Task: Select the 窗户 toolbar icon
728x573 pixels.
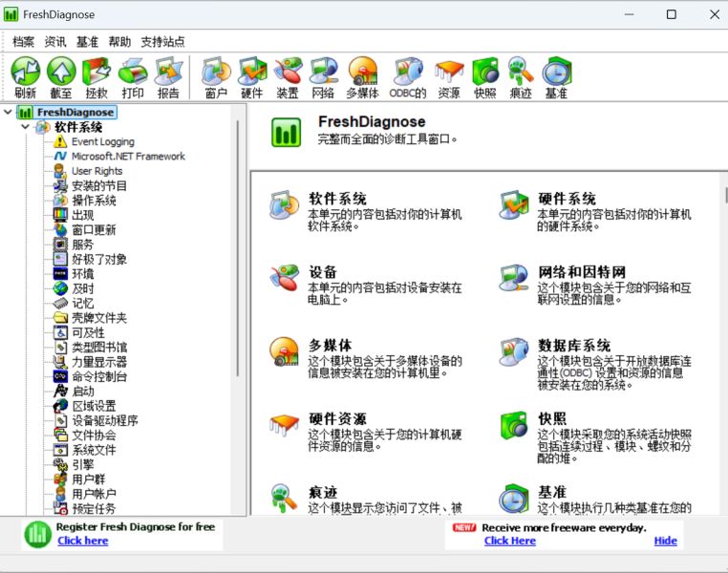Action: click(x=216, y=77)
